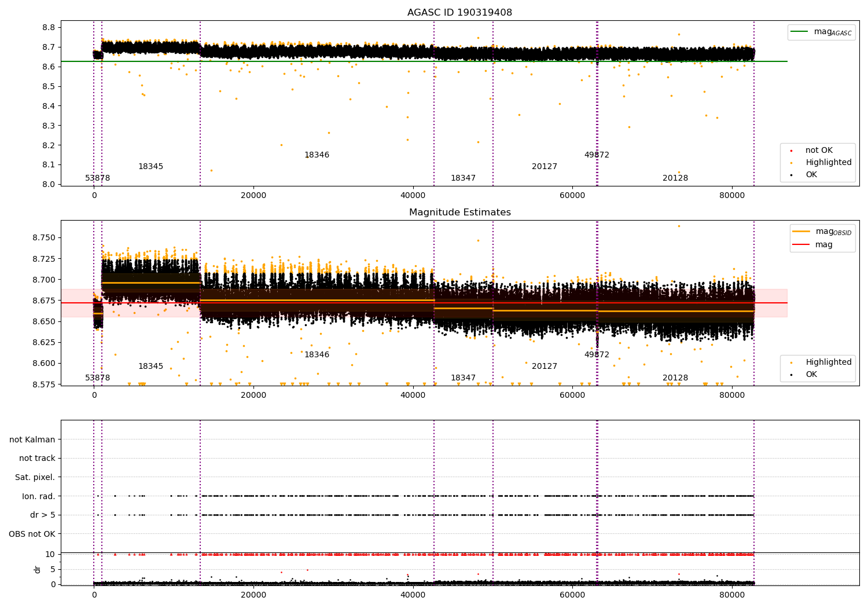Click obsid label 18345 in top plot
This screenshot has height=608, width=868.
150,167
